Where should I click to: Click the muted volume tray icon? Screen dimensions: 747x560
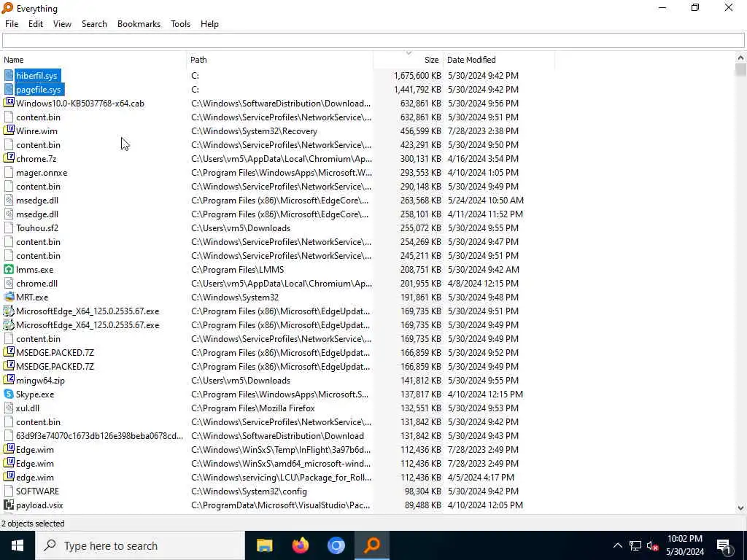coord(652,545)
